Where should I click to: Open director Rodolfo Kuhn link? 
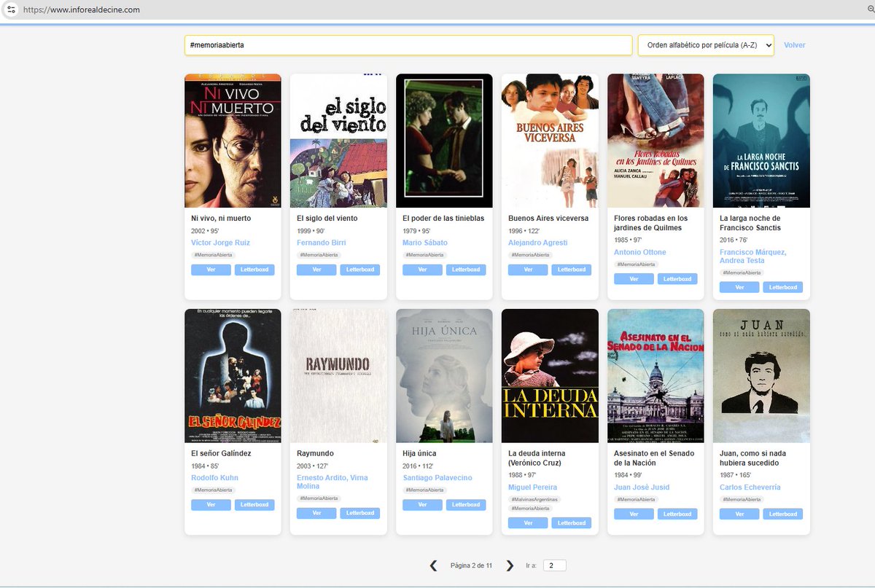[214, 478]
